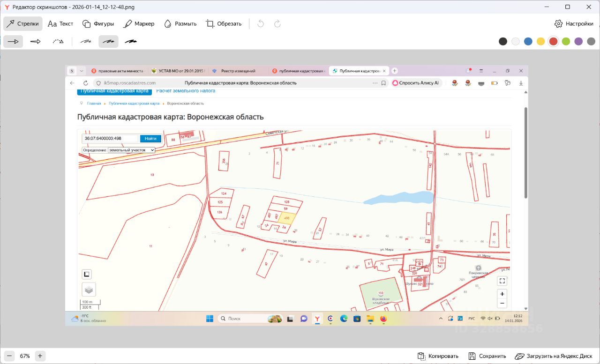600x364 pixels.
Task: Choose the dashed curved arrow style
Action: (x=58, y=42)
